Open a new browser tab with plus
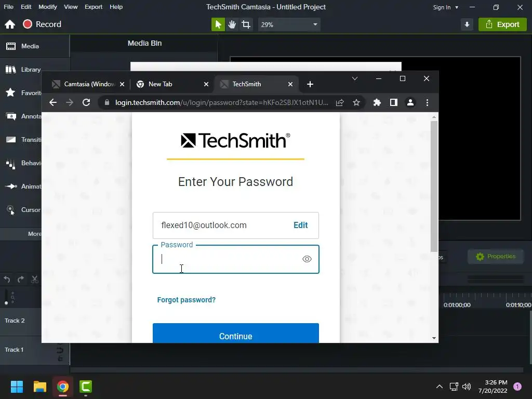The width and height of the screenshot is (532, 399). pyautogui.click(x=310, y=84)
